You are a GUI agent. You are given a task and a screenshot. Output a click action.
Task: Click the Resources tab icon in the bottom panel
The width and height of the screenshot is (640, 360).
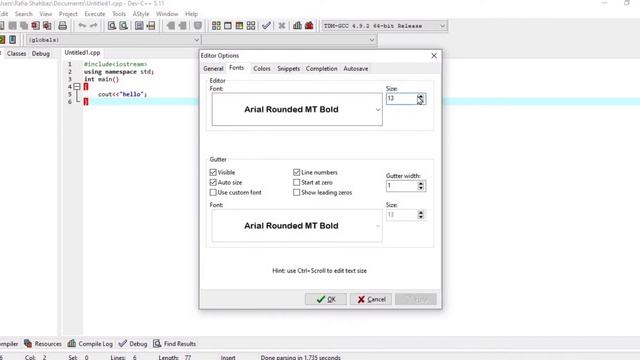coord(28,343)
